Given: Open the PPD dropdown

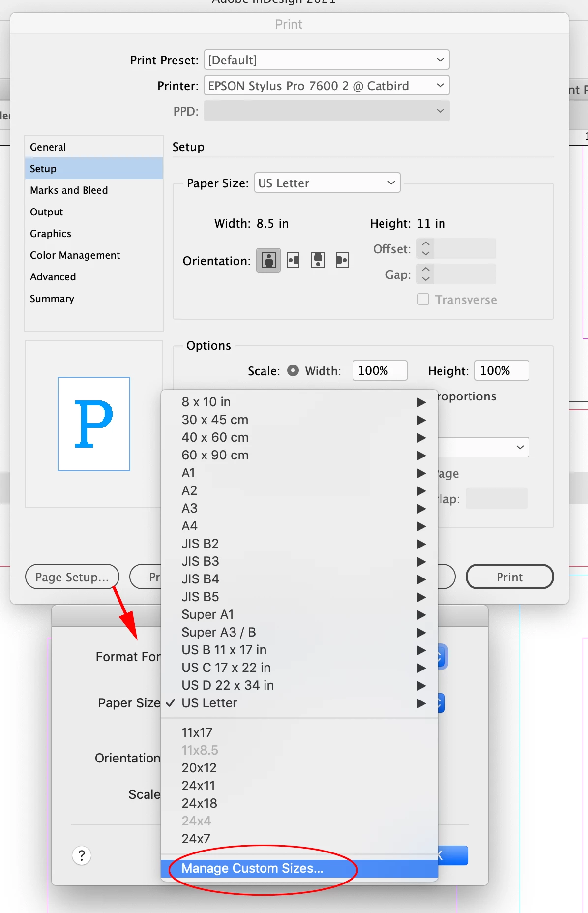Looking at the screenshot, I should coord(327,111).
